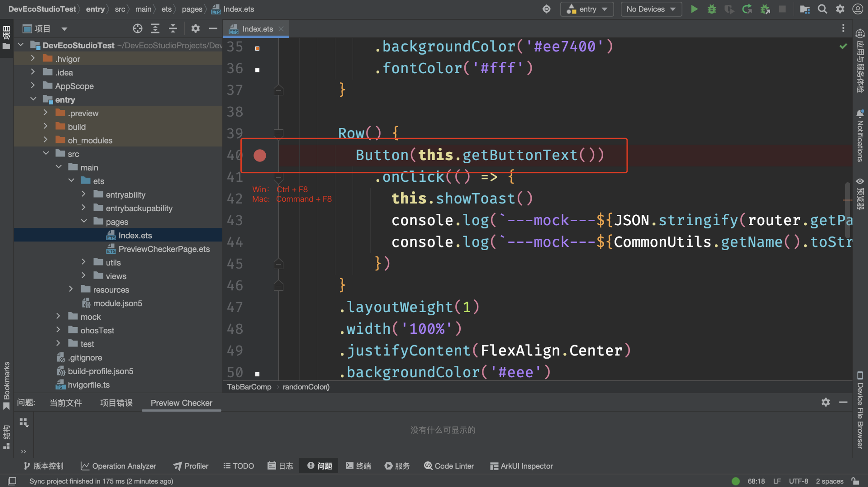
Task: Open ArkUI Inspector tool window
Action: (521, 466)
